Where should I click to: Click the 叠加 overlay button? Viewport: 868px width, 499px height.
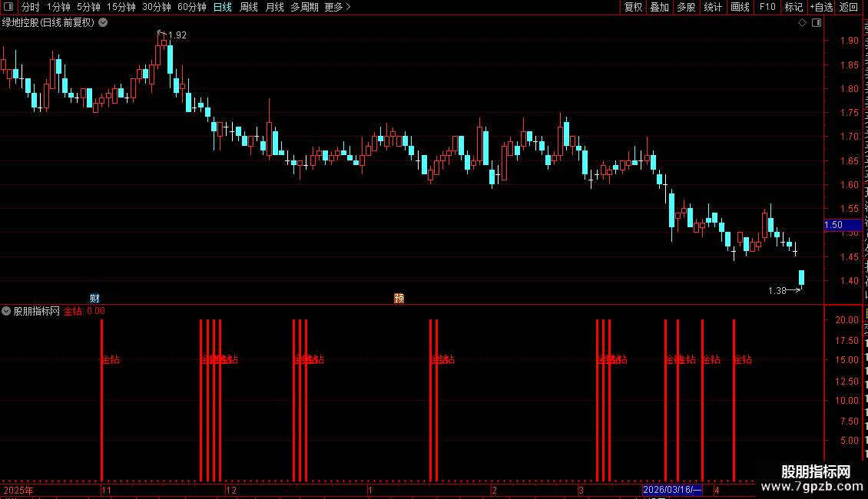(659, 7)
